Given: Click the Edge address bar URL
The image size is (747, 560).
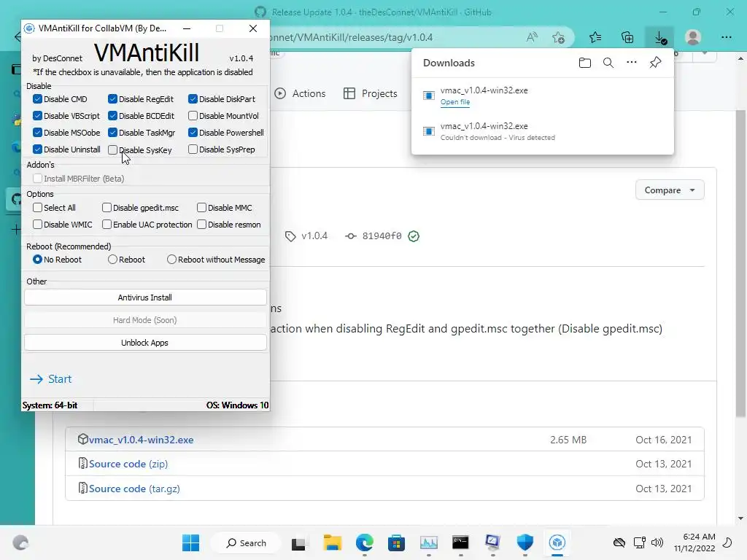Looking at the screenshot, I should click(x=352, y=38).
